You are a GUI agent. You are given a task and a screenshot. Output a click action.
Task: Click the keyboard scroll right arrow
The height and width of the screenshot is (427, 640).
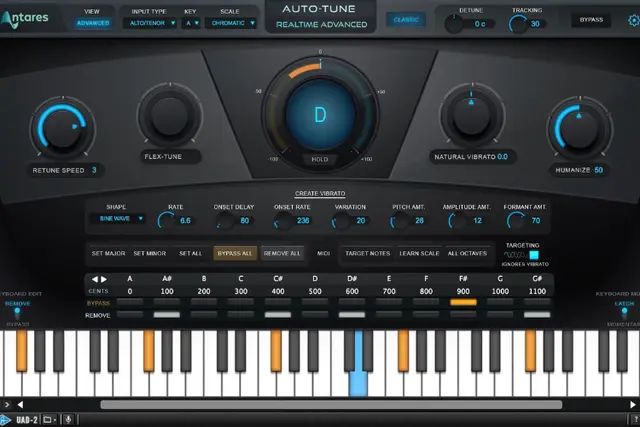pyautogui.click(x=633, y=405)
